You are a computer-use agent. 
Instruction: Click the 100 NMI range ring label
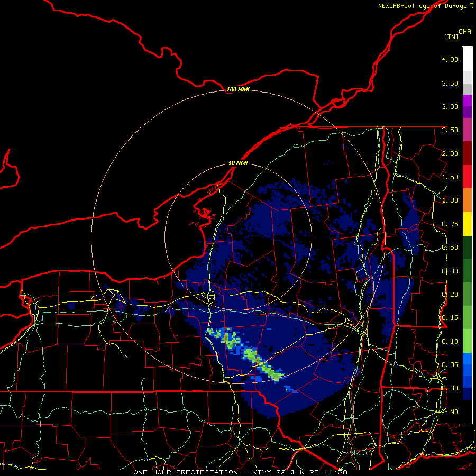pyautogui.click(x=238, y=89)
